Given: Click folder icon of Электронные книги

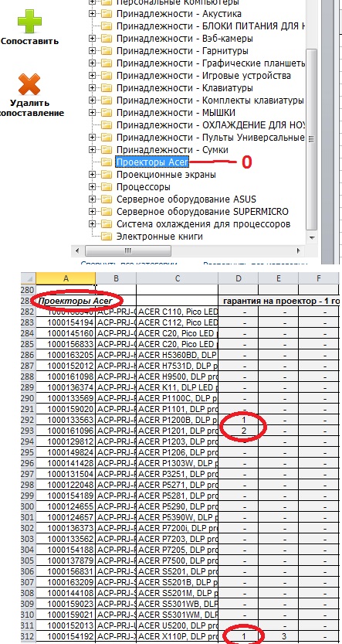Looking at the screenshot, I should click(x=107, y=236).
